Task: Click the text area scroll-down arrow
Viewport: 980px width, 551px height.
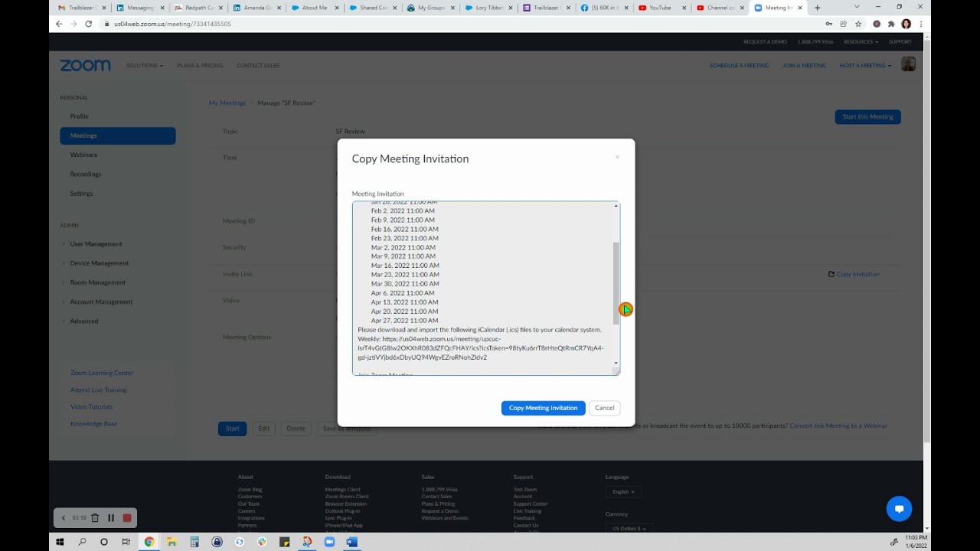Action: click(616, 363)
